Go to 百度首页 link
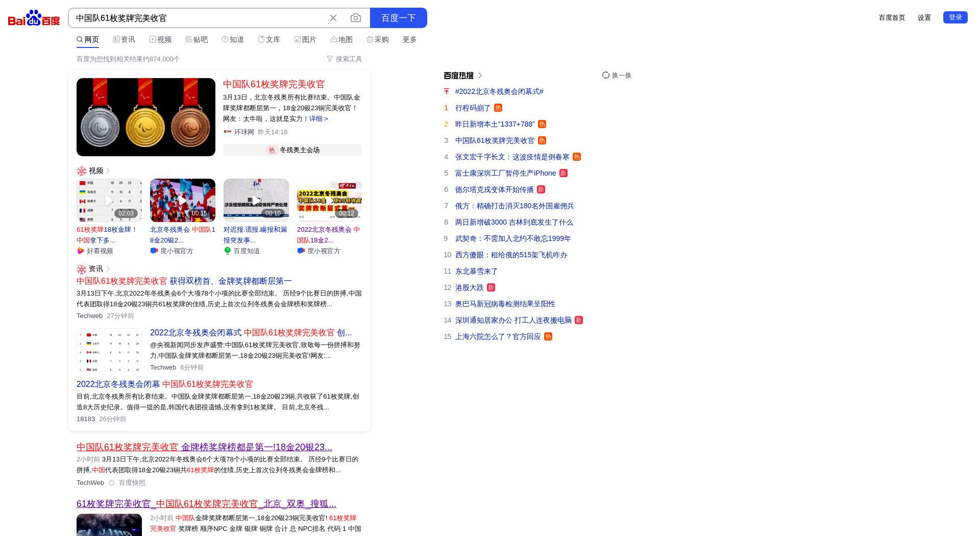 click(892, 17)
